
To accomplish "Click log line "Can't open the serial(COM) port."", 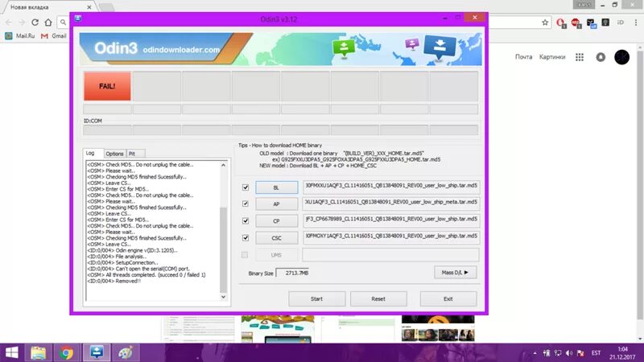I will (x=138, y=269).
